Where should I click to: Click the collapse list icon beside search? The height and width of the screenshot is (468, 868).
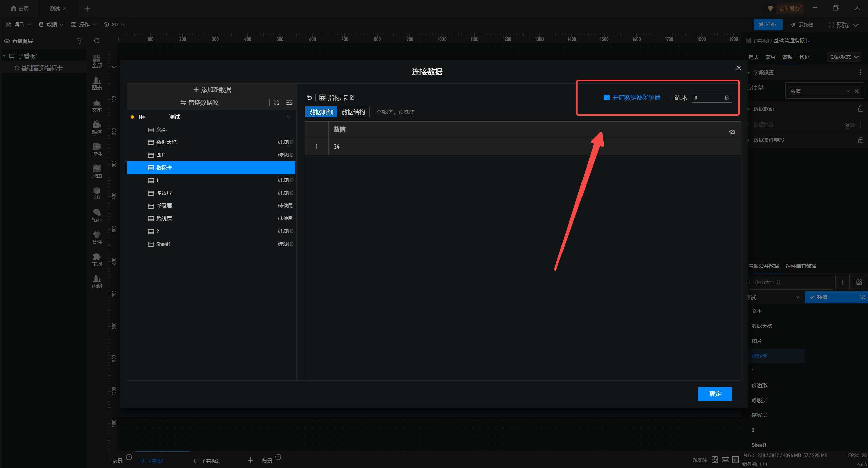pos(289,103)
